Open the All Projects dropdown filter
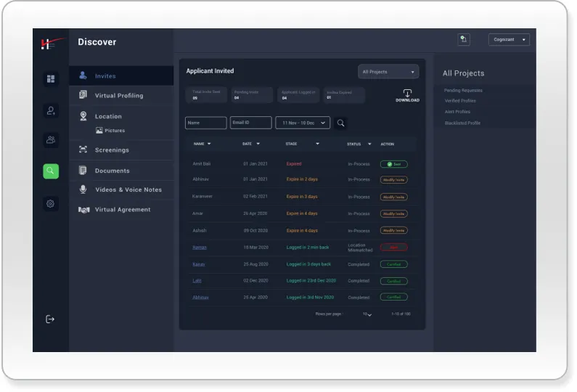Image resolution: width=577 pixels, height=392 pixels. (388, 72)
